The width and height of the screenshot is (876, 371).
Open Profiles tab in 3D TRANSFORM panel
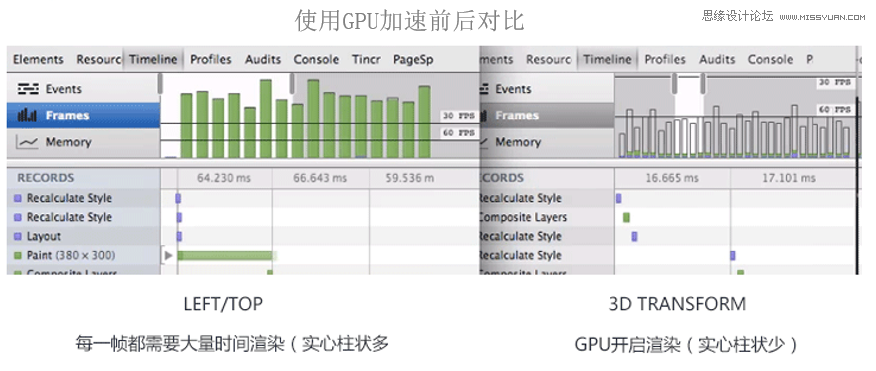[665, 59]
